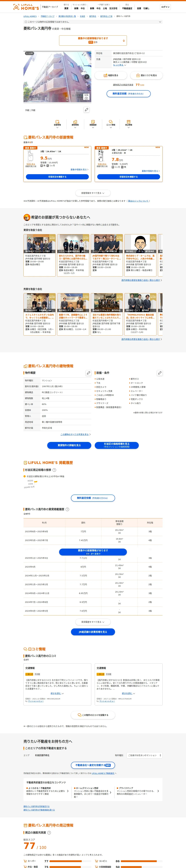Open the 注文住宅 menu item
The image size is (186, 868).
coord(113,8)
